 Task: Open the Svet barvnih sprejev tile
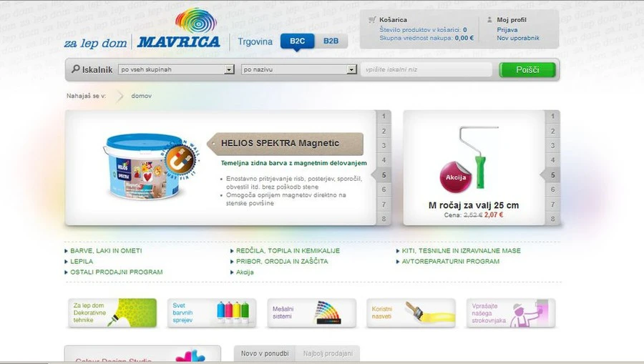coord(212,313)
